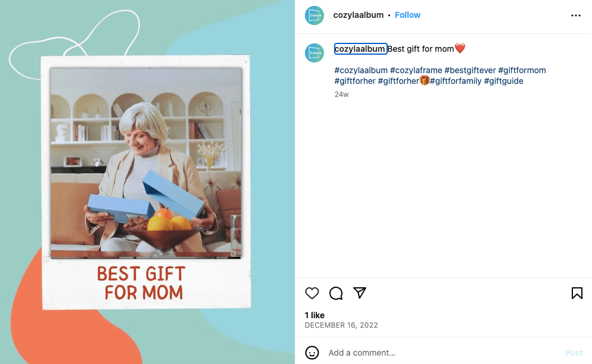This screenshot has height=364, width=592.
Task: Open the #cozylaframe hashtag
Action: [x=416, y=71]
